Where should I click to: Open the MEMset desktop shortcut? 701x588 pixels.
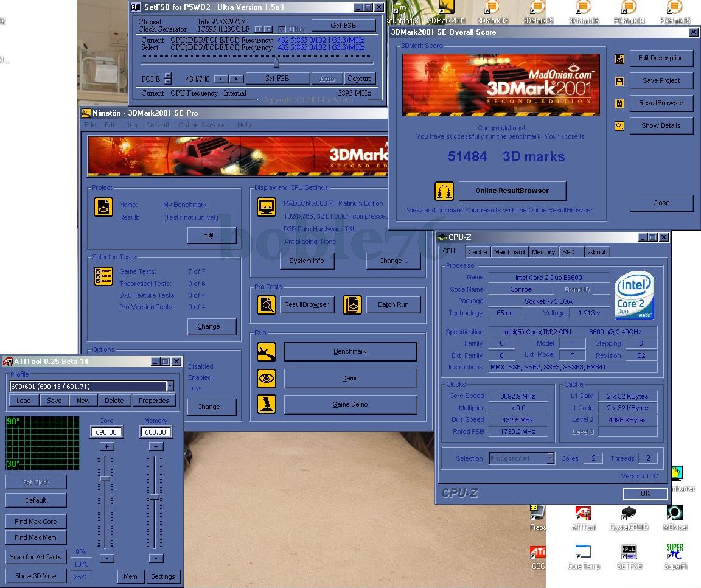pos(674,519)
